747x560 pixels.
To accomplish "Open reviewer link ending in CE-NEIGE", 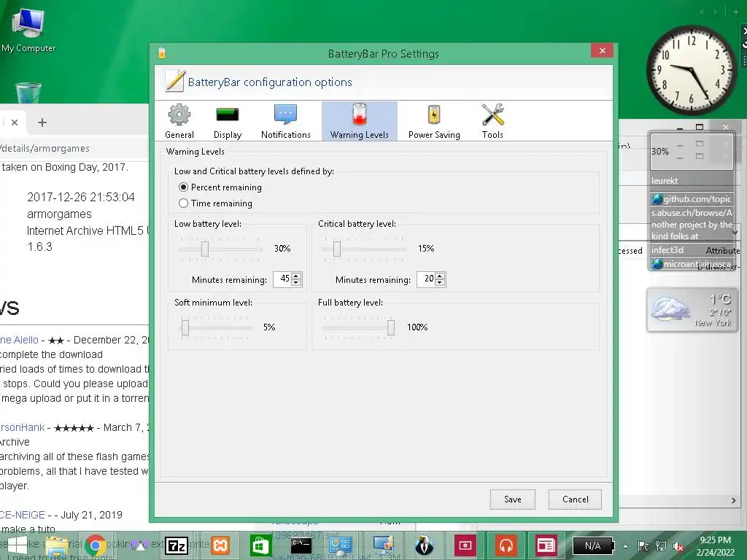I will [23, 515].
